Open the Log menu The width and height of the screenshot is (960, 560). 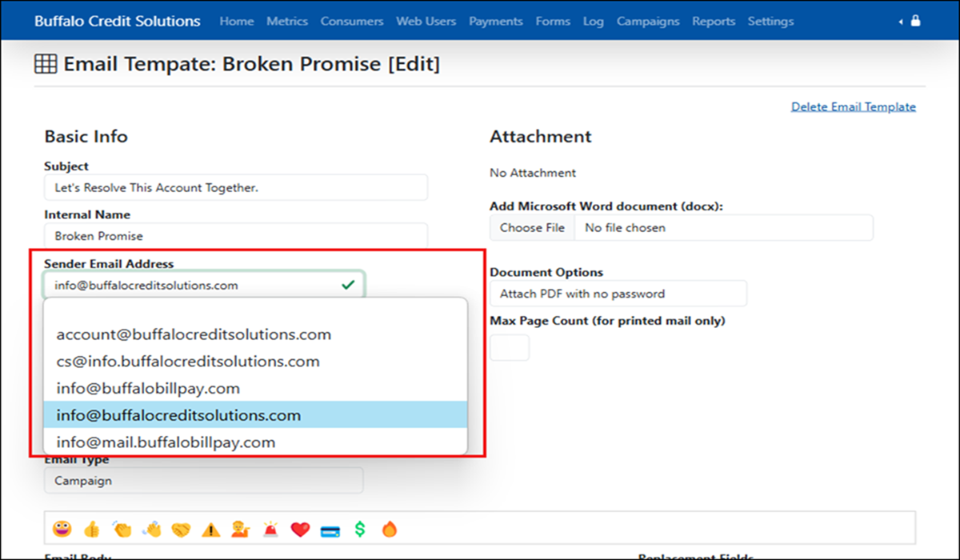pos(594,21)
